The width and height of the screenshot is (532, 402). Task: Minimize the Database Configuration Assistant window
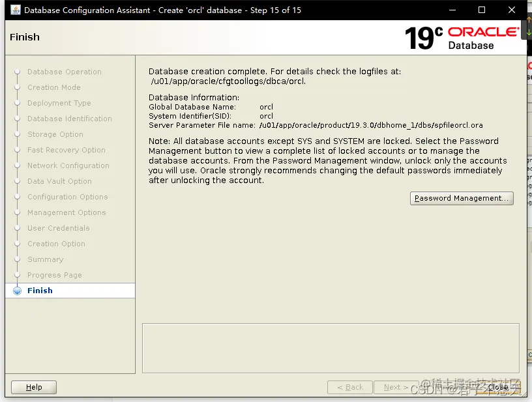452,10
